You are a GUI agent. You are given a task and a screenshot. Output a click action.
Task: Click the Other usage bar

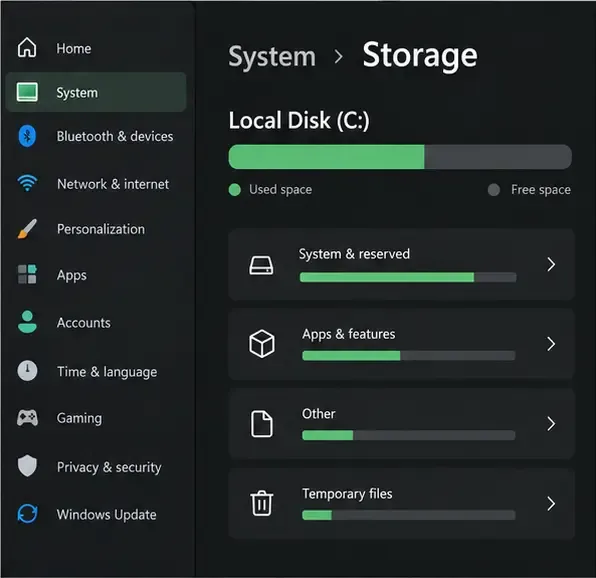(x=409, y=435)
